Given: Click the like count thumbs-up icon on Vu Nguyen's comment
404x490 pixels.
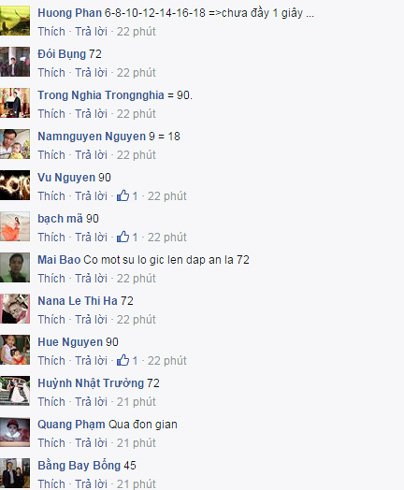Looking at the screenshot, I should coord(123,196).
